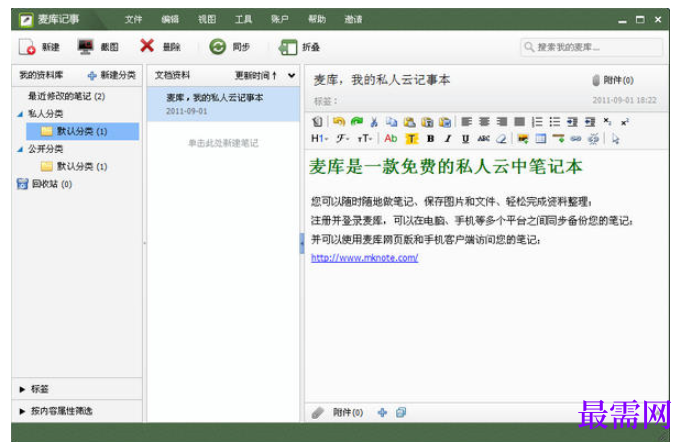Click the copy icon in editor toolbar
Image resolution: width=690 pixels, height=446 pixels.
click(391, 122)
